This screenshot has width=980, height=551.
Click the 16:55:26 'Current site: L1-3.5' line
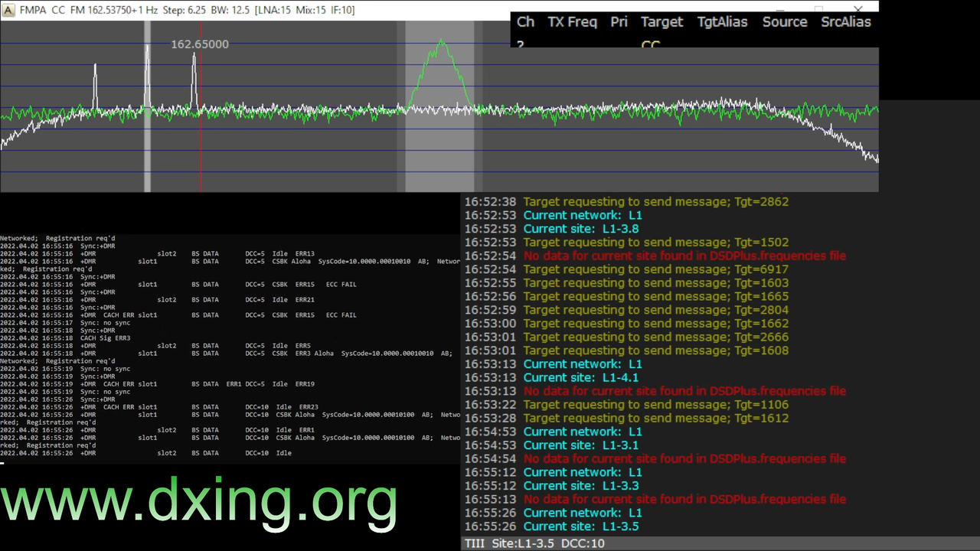(551, 527)
